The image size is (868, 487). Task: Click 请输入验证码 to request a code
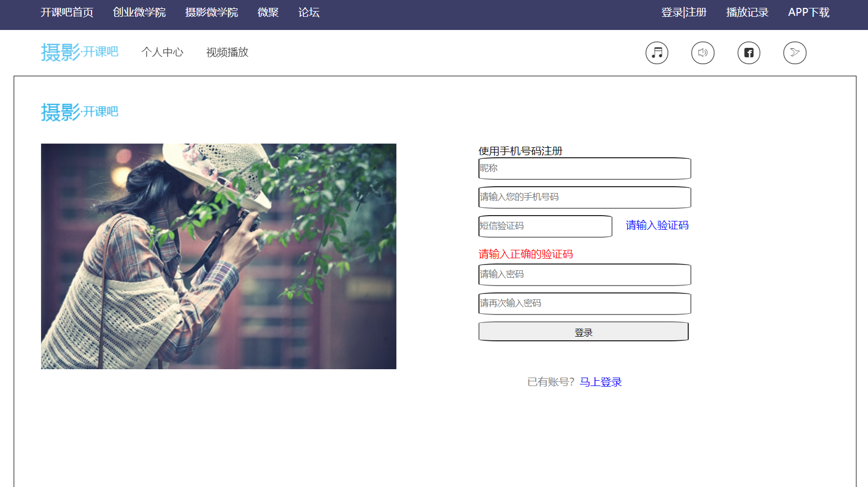656,225
